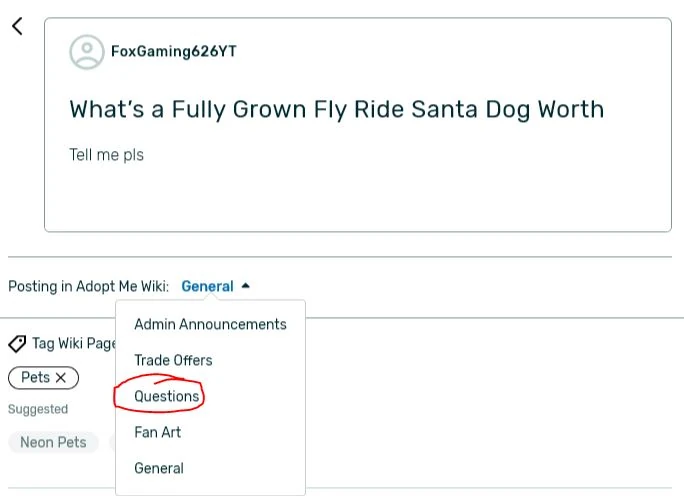Choose General at the bottom of the list
Screen dimensions: 684x500
point(159,468)
